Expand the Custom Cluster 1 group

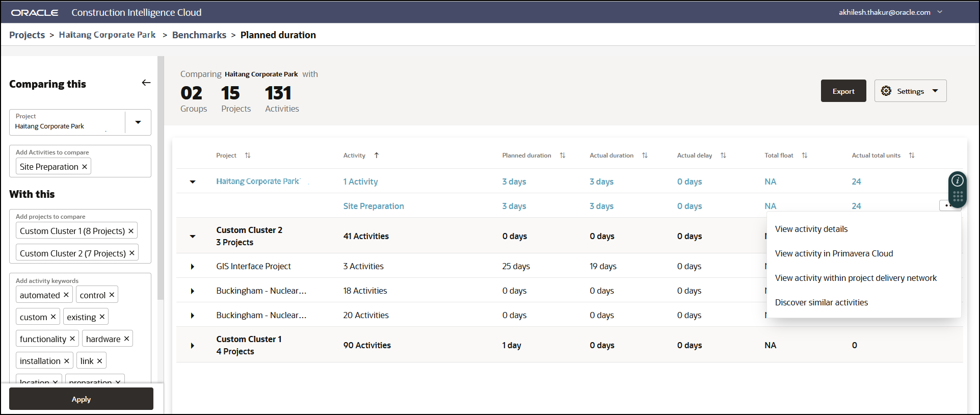tap(193, 346)
